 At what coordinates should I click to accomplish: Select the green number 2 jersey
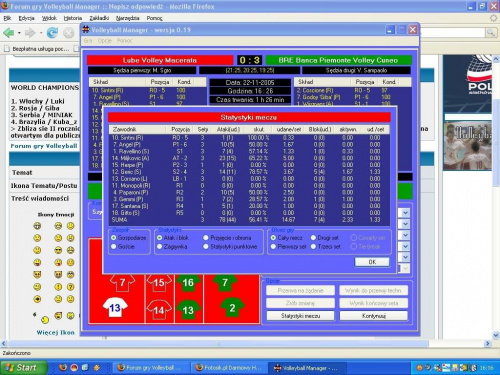click(232, 307)
